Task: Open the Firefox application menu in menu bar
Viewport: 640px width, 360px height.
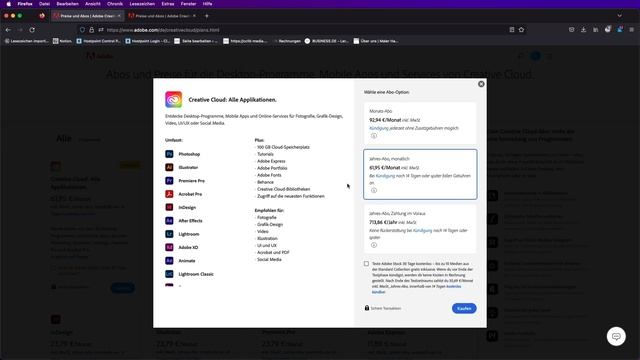Action: pyautogui.click(x=25, y=4)
